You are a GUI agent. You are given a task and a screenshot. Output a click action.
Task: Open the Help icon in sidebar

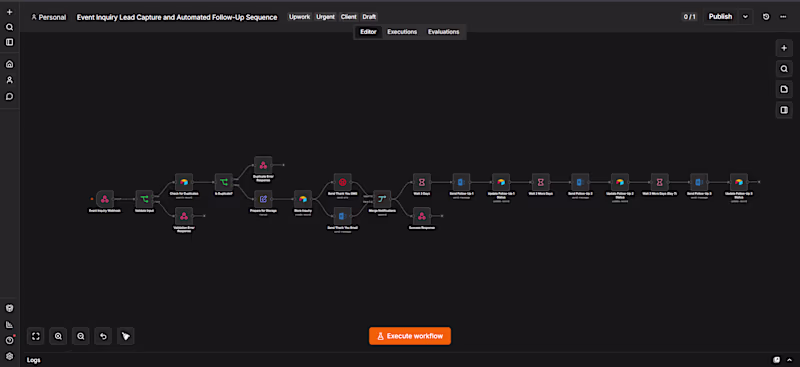click(x=9, y=340)
